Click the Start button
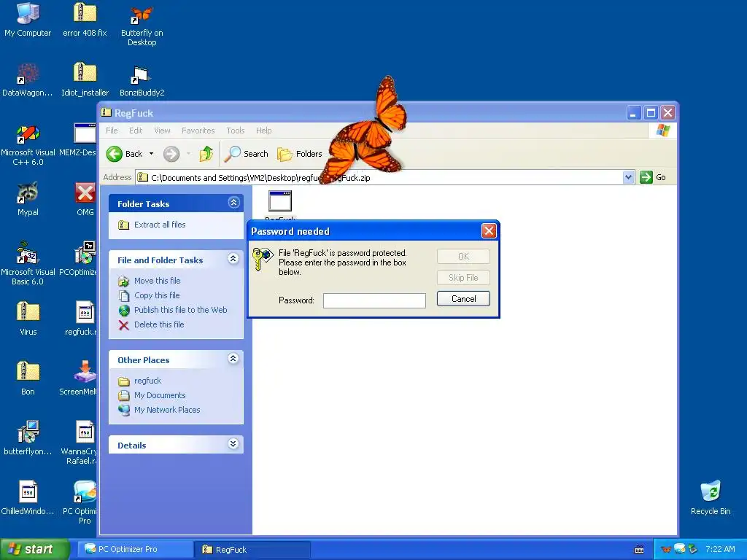Screen dimensions: 747x560 pos(34,549)
